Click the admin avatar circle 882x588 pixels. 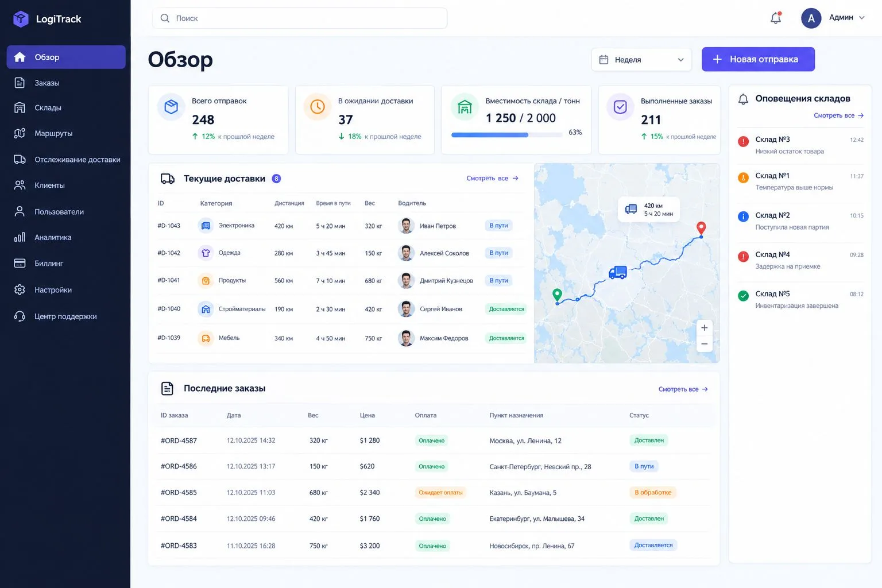(811, 18)
